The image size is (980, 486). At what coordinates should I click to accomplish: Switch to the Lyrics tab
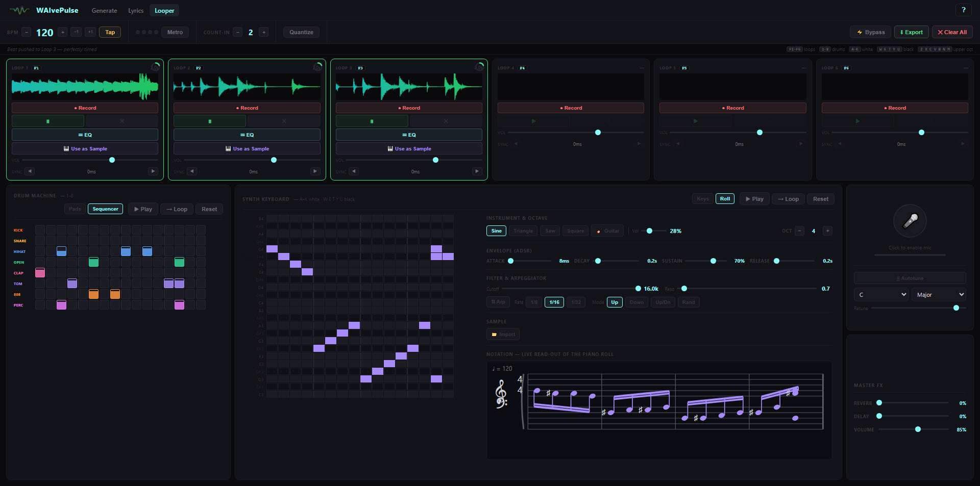click(x=136, y=11)
